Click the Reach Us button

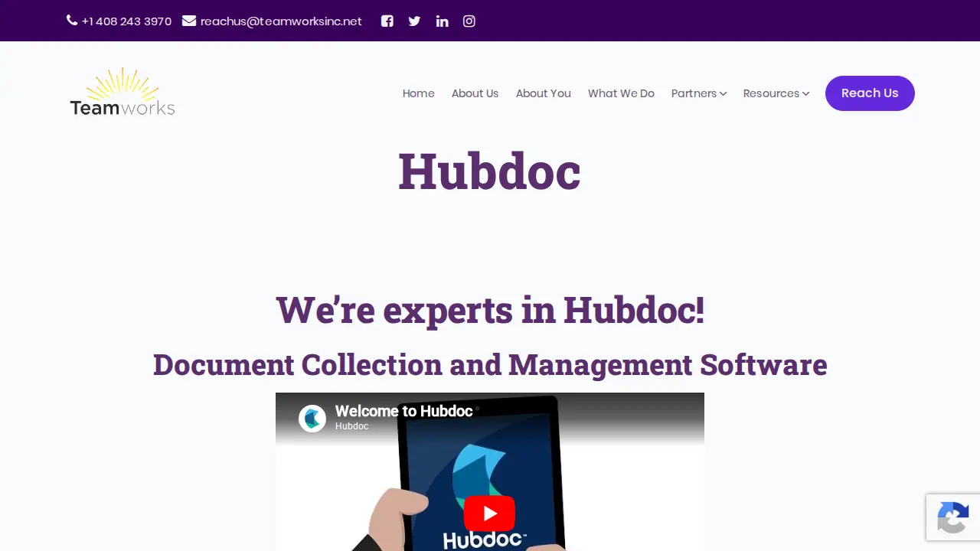pyautogui.click(x=870, y=93)
